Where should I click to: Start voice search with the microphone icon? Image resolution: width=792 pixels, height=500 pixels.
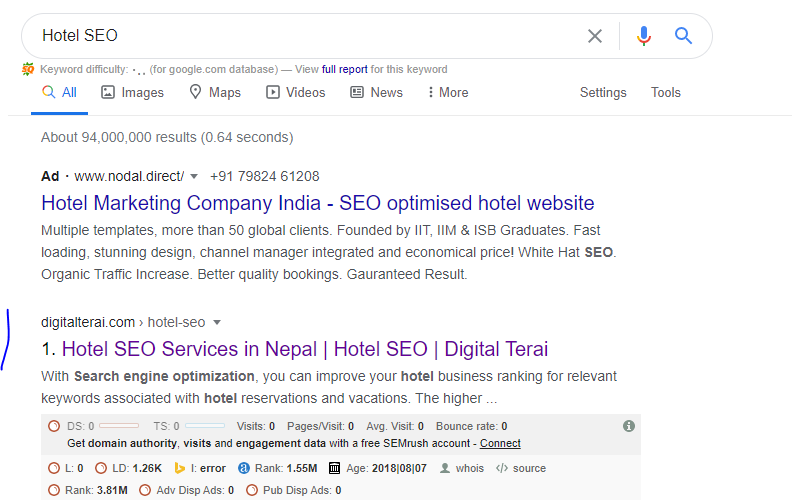coord(643,36)
